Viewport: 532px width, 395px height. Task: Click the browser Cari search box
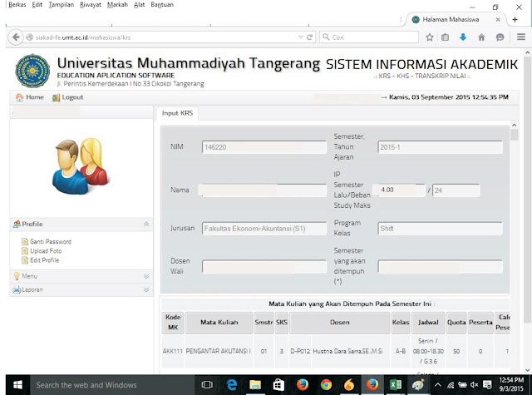(369, 37)
